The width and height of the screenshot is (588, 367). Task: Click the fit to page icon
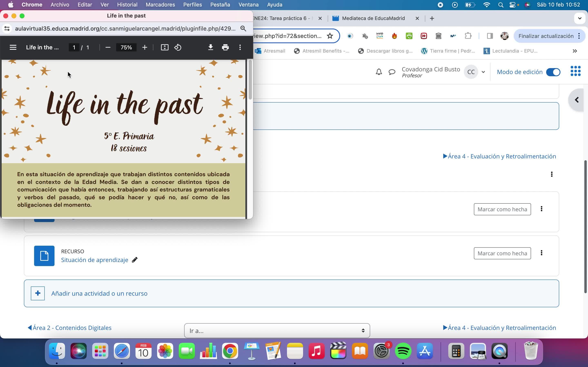click(165, 47)
